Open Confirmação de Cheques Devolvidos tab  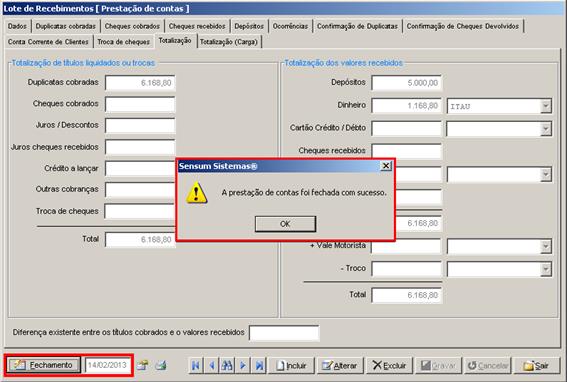(x=463, y=26)
